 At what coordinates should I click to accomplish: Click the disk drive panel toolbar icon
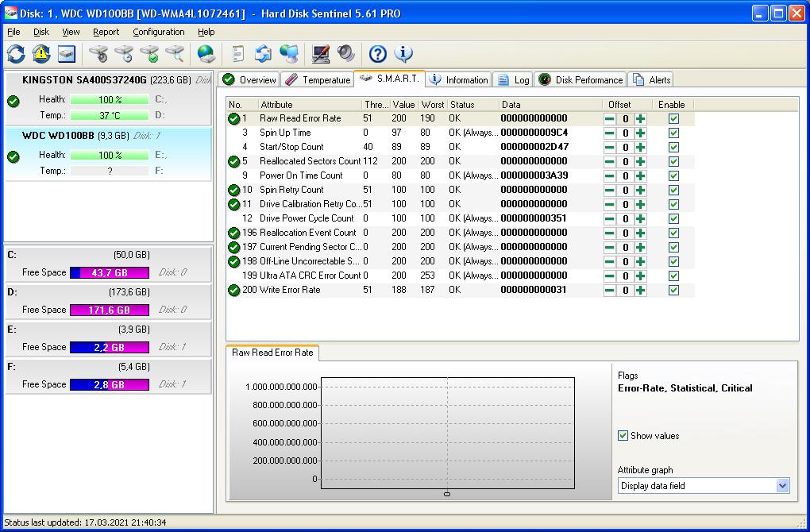pyautogui.click(x=67, y=54)
